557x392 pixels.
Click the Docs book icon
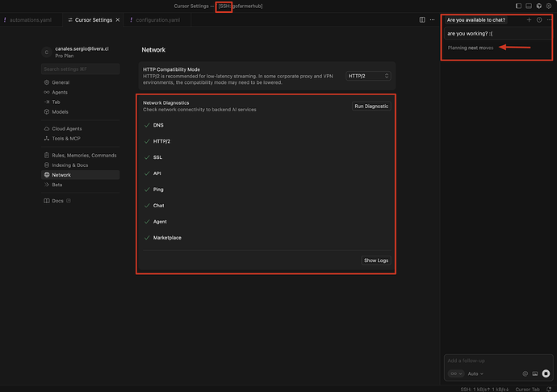click(x=47, y=201)
